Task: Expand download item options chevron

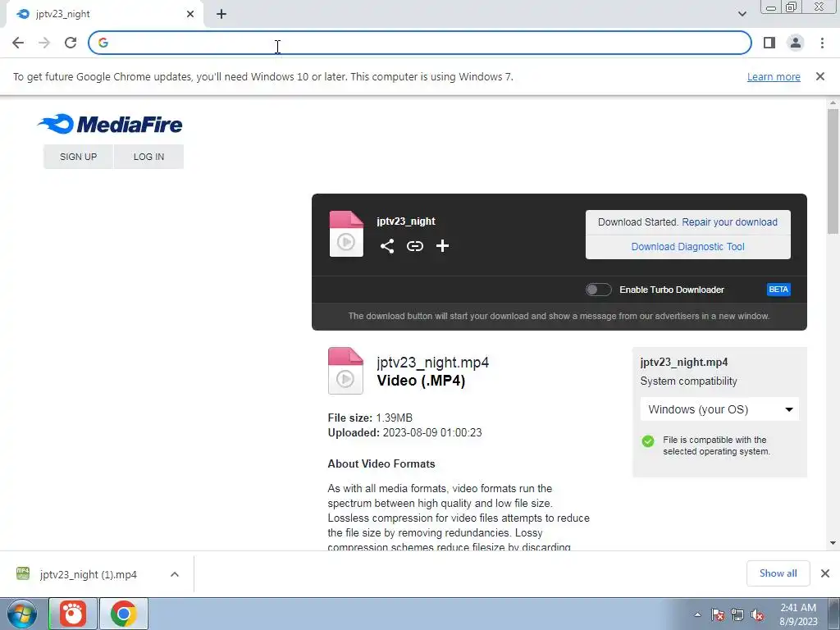Action: (175, 574)
